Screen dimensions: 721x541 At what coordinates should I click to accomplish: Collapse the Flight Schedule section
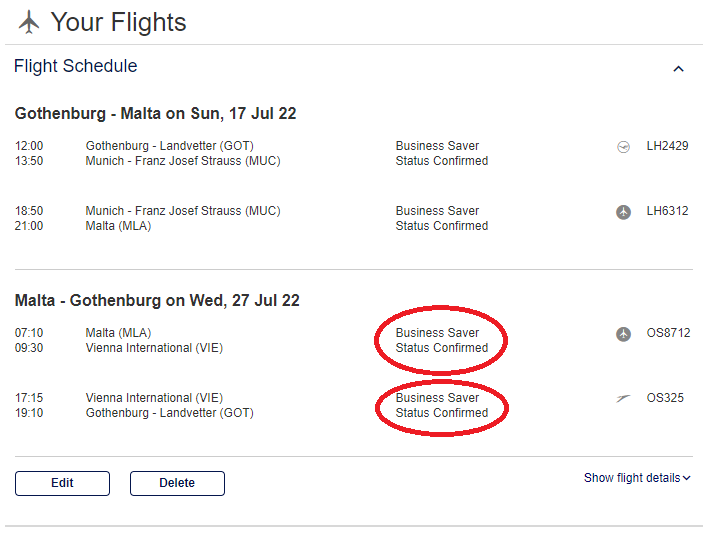point(679,69)
